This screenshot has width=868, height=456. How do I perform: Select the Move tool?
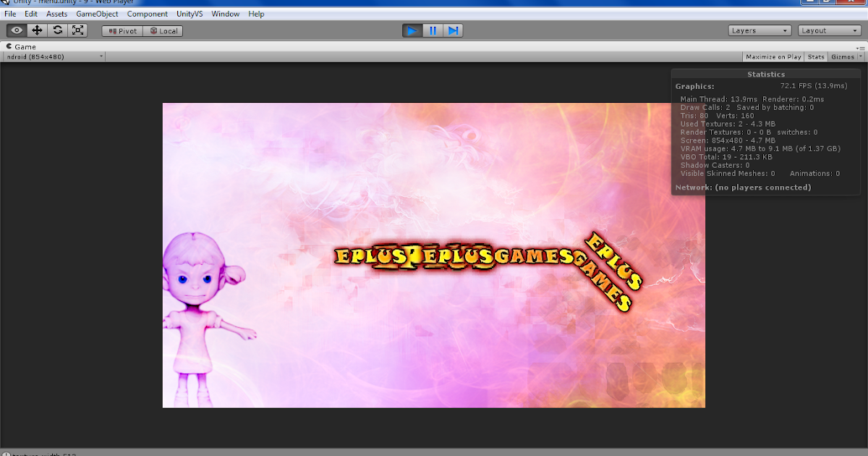point(36,30)
